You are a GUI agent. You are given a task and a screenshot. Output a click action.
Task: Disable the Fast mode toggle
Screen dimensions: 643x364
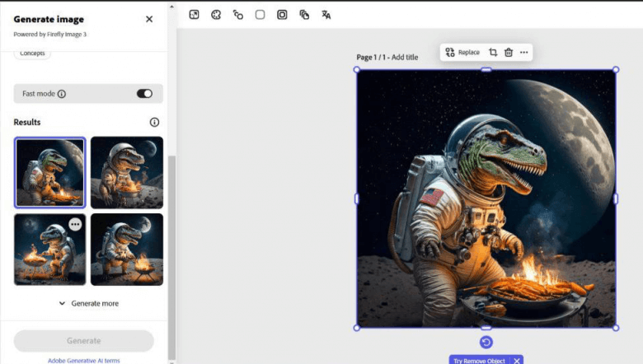144,94
